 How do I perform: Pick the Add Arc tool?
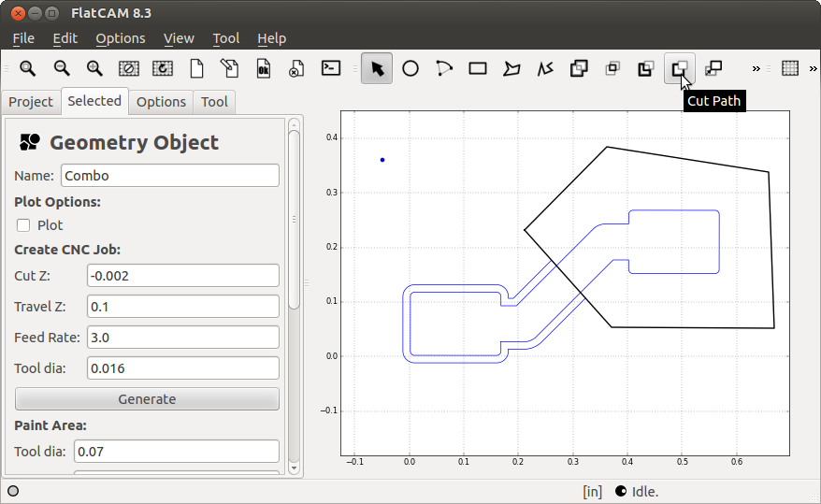(444, 68)
